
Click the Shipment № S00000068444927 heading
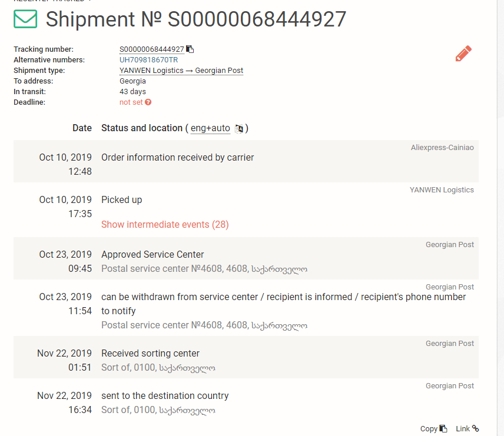pos(196,19)
